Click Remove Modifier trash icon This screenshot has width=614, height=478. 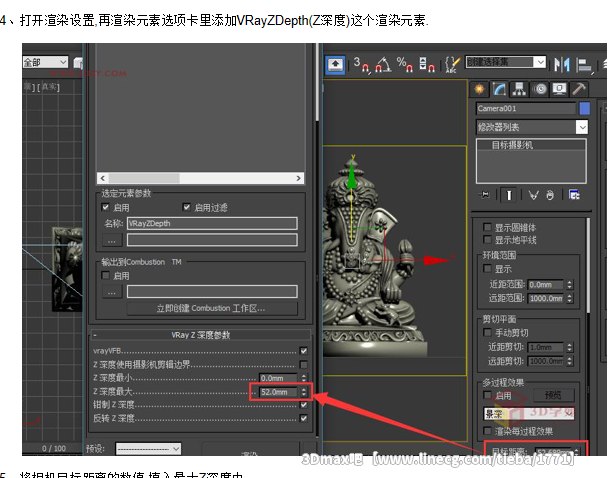click(550, 195)
